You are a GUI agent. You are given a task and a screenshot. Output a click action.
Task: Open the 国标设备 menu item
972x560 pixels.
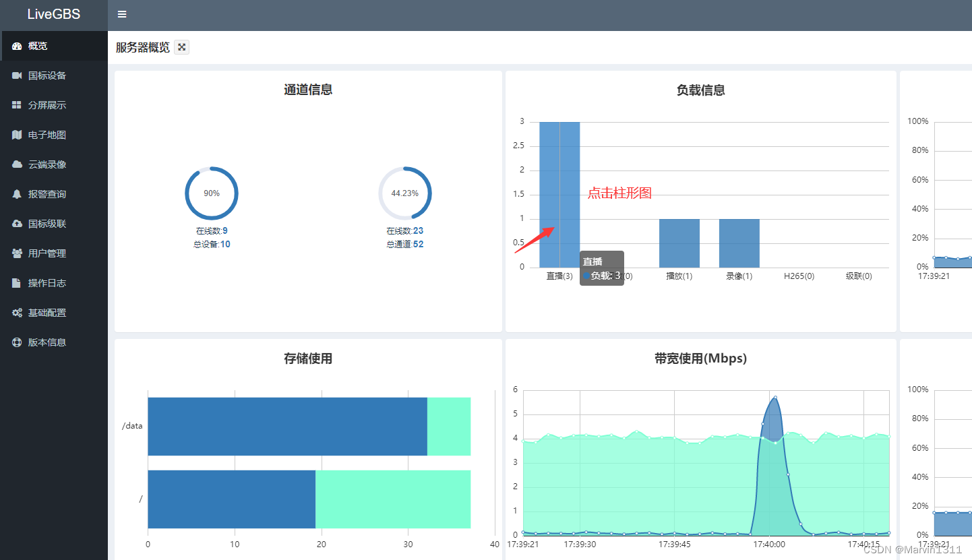(54, 75)
